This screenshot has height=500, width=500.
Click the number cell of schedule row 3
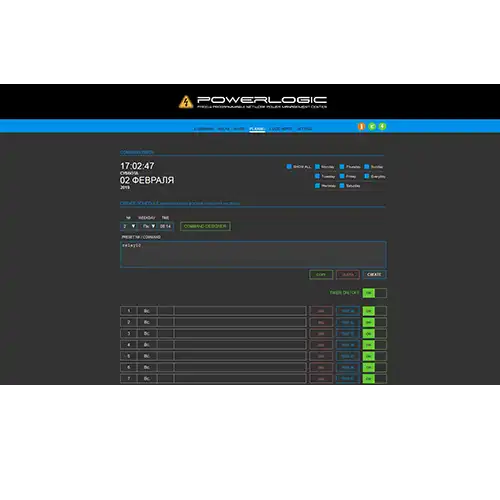129,334
